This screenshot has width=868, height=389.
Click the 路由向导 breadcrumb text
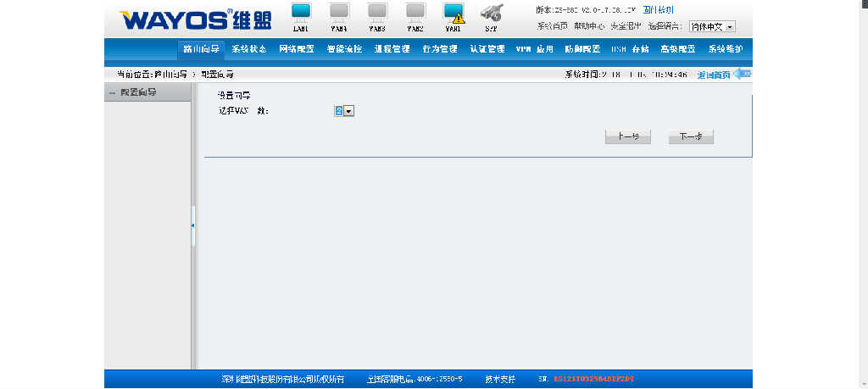point(170,74)
